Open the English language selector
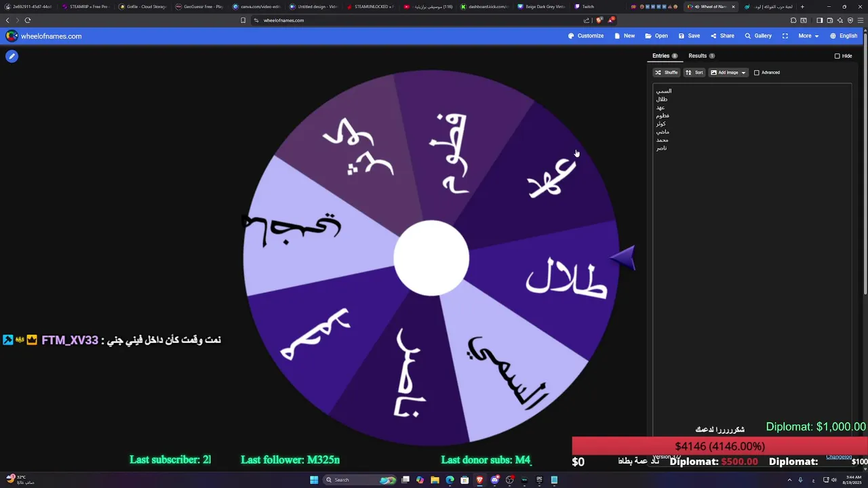 click(x=844, y=36)
